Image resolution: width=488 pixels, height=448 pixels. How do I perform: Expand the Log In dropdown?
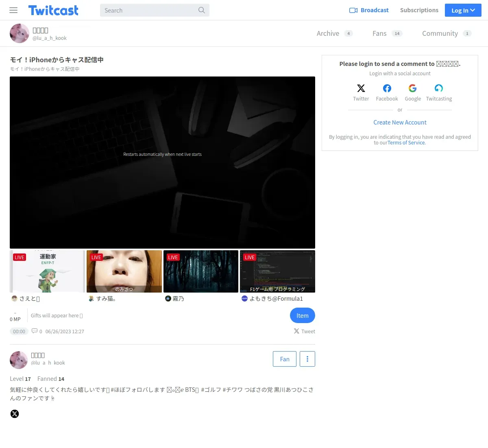(x=463, y=10)
